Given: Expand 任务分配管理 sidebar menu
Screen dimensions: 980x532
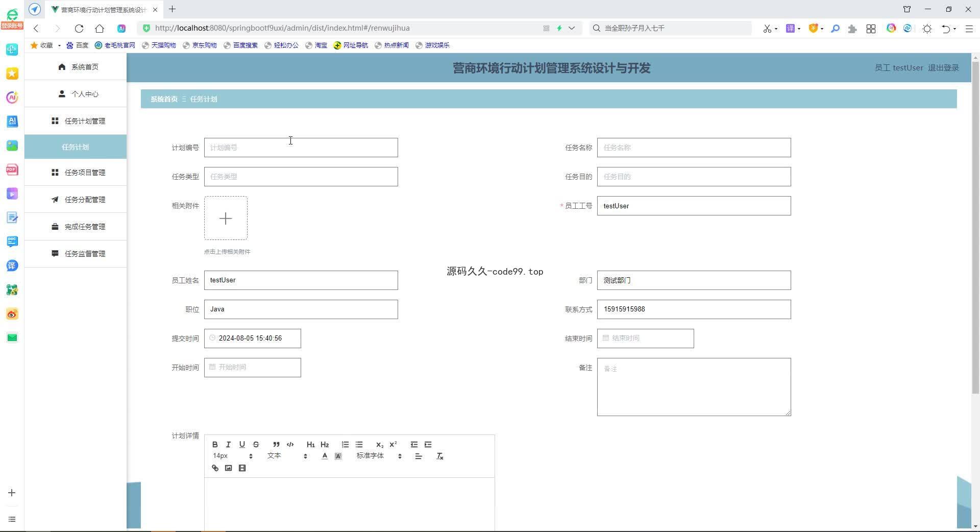Looking at the screenshot, I should pos(76,200).
